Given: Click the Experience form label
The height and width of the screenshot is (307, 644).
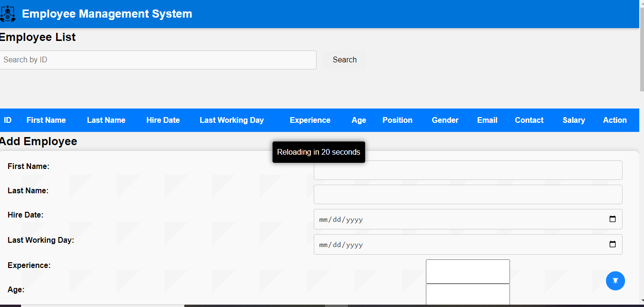Looking at the screenshot, I should 29,266.
